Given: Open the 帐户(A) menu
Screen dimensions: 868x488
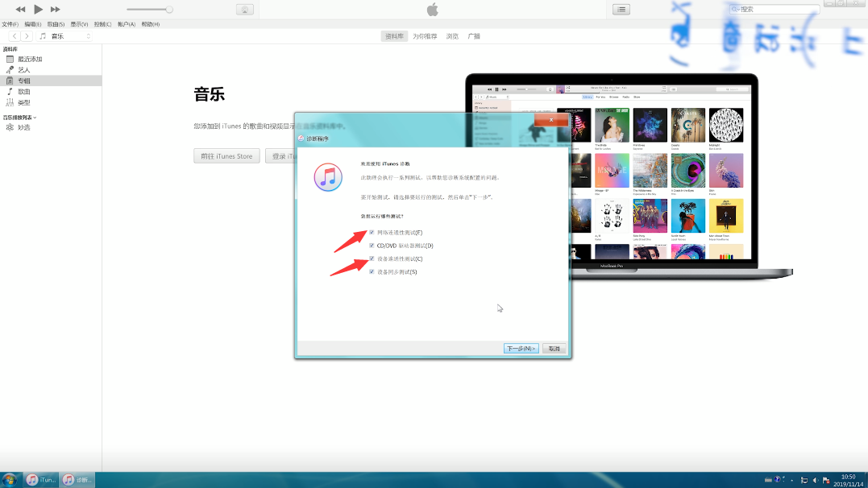Looking at the screenshot, I should coord(127,24).
